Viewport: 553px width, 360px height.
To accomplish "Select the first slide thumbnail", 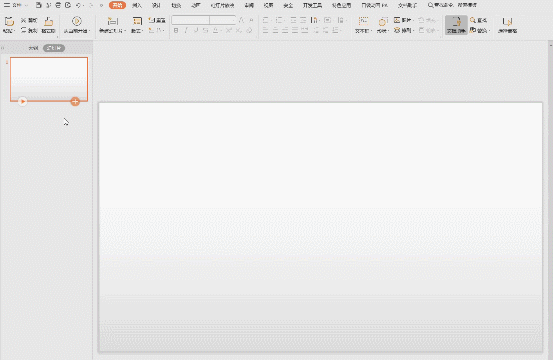I will [x=49, y=79].
